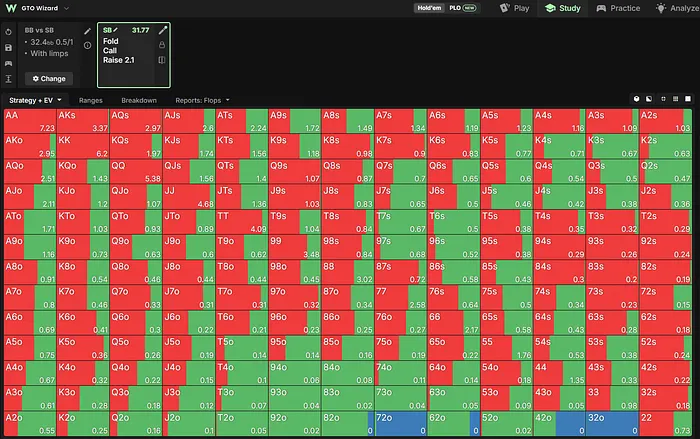Expand the GTO Wizard dropdown arrow
Viewport: 700px width, 439px height.
tap(67, 8)
